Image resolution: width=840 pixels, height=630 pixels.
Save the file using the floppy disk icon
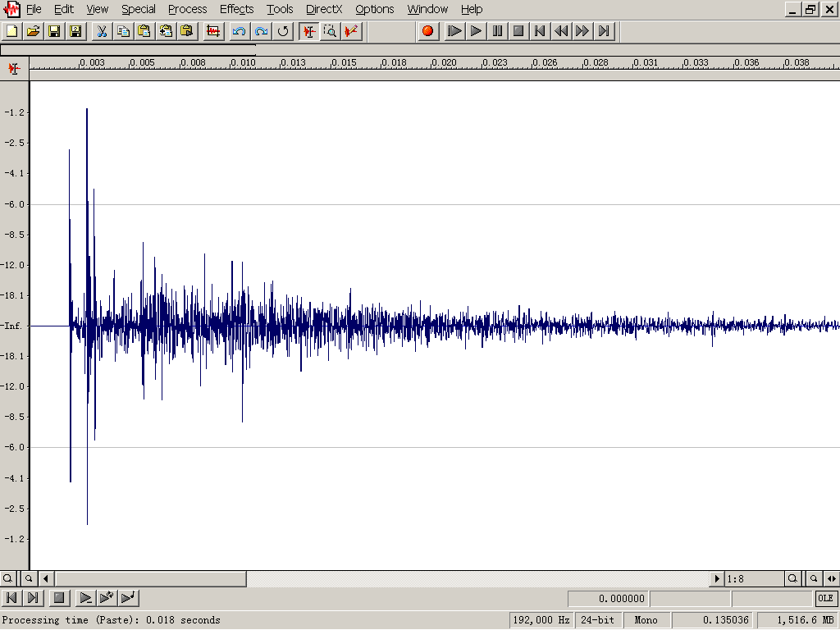click(x=54, y=31)
